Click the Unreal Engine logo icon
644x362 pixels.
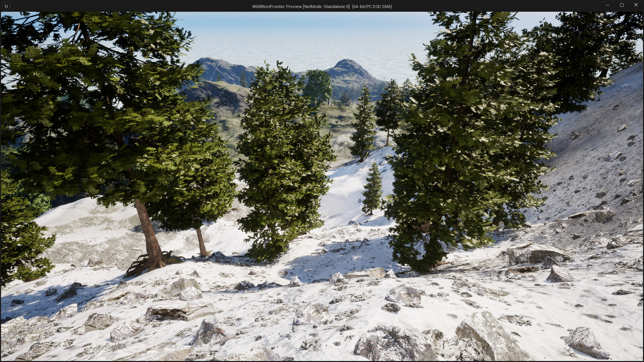6,6
